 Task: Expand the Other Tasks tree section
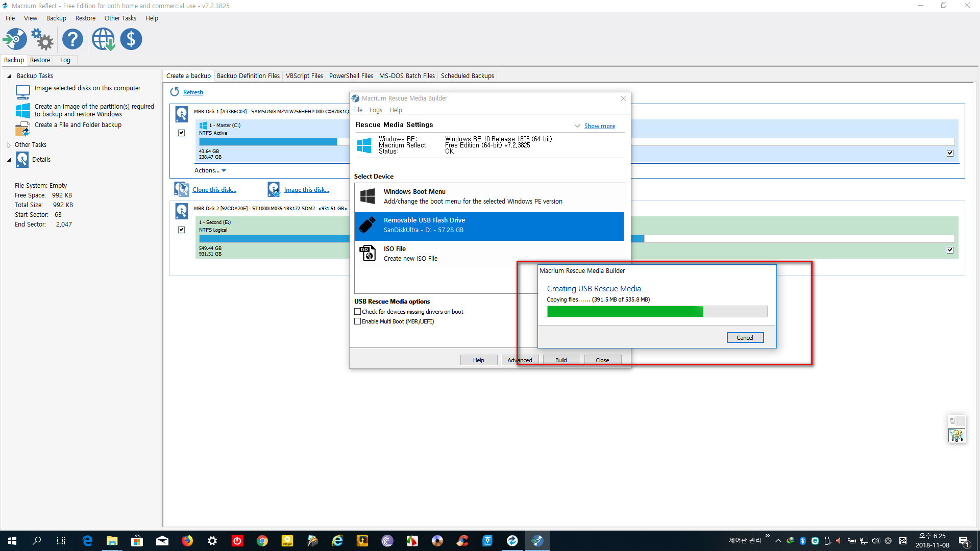click(x=9, y=145)
